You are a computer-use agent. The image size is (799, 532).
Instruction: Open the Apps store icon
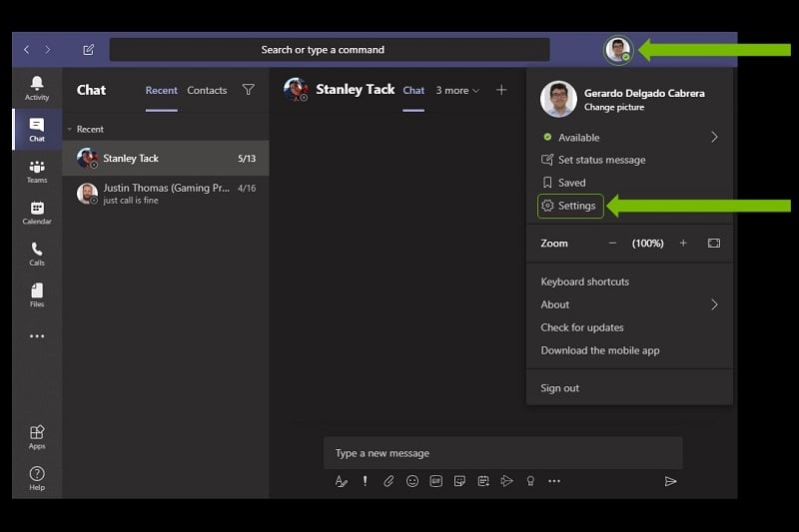click(x=37, y=437)
